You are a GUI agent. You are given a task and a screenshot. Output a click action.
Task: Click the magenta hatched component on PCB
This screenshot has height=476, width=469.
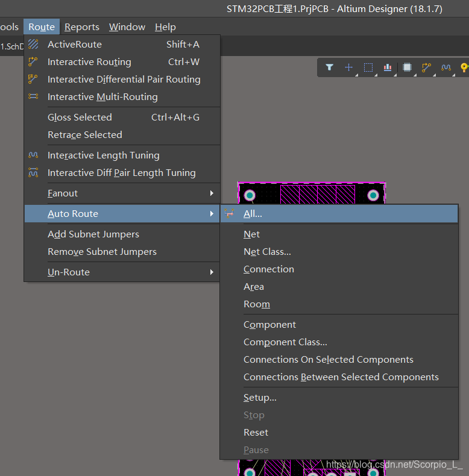pyautogui.click(x=318, y=194)
